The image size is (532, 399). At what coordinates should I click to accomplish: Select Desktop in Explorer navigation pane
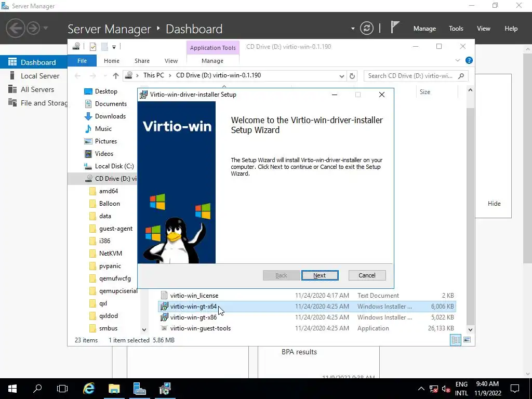(106, 91)
